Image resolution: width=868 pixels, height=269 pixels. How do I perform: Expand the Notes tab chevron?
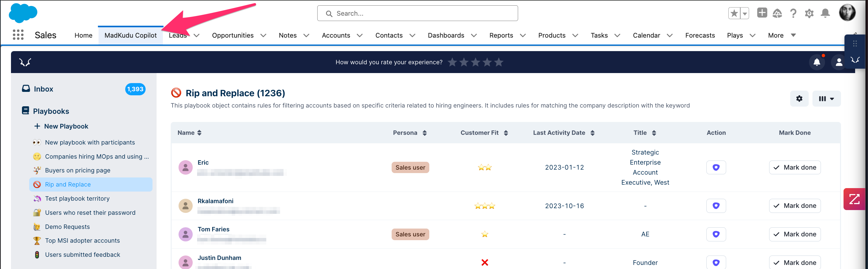[306, 35]
